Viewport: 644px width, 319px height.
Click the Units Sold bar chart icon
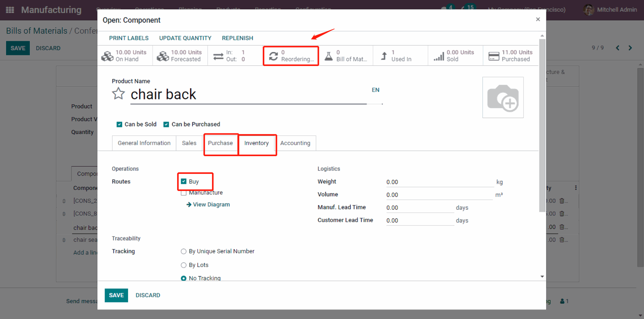[x=439, y=56]
